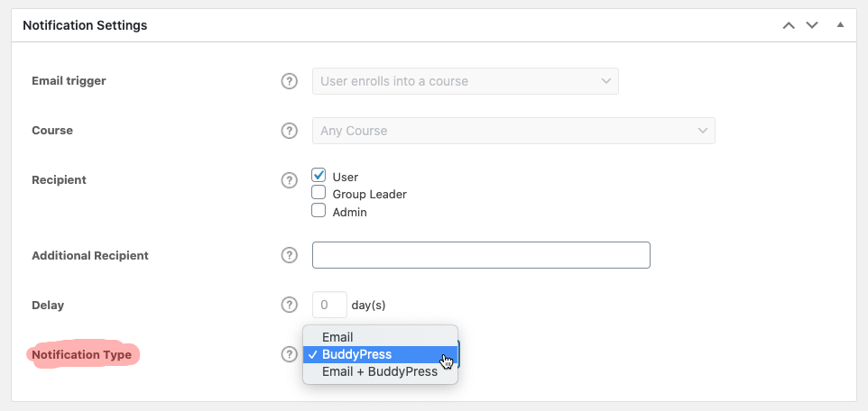This screenshot has height=411, width=868.
Task: Click the help icon for Additional Recipient
Action: pyautogui.click(x=289, y=255)
